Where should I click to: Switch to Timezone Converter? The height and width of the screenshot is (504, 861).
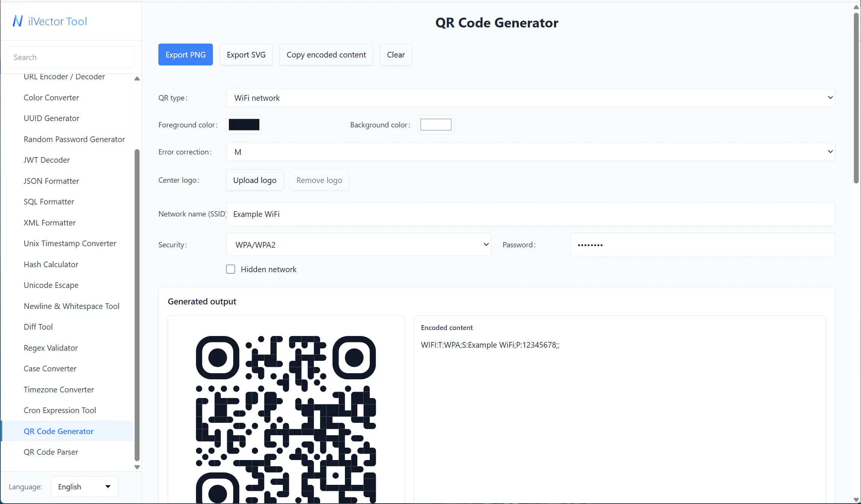point(59,389)
